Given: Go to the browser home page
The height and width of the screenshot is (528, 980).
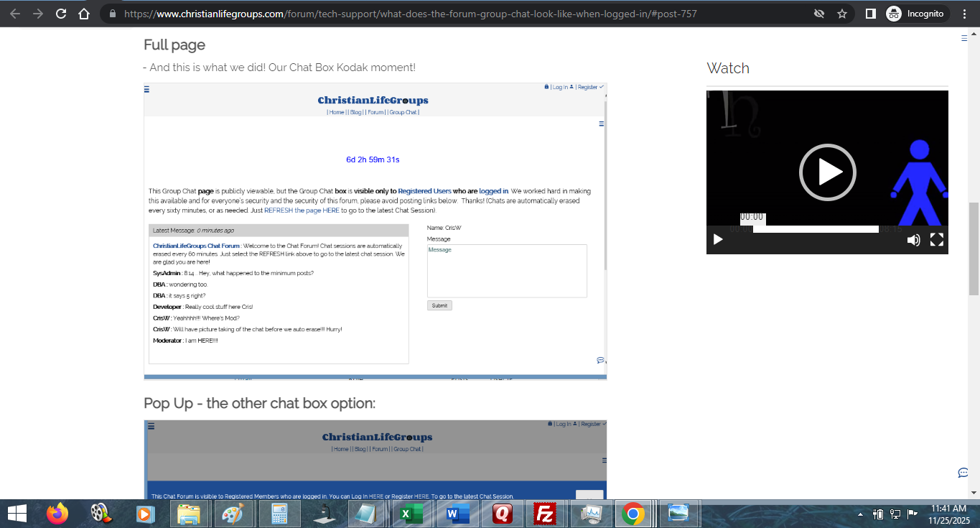Looking at the screenshot, I should [84, 14].
